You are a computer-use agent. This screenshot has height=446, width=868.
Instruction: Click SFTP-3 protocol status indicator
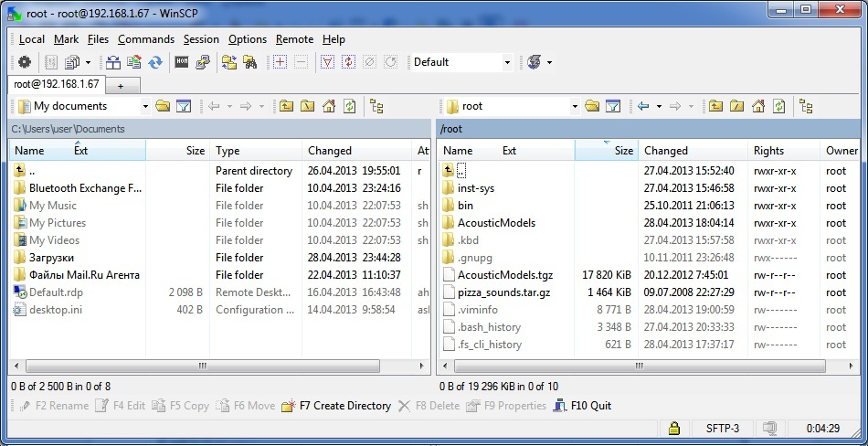click(722, 429)
